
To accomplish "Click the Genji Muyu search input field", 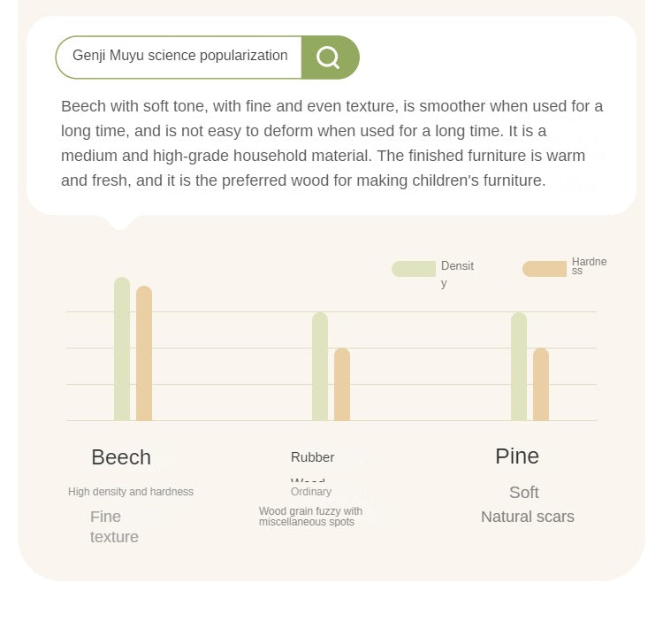I will [x=179, y=57].
